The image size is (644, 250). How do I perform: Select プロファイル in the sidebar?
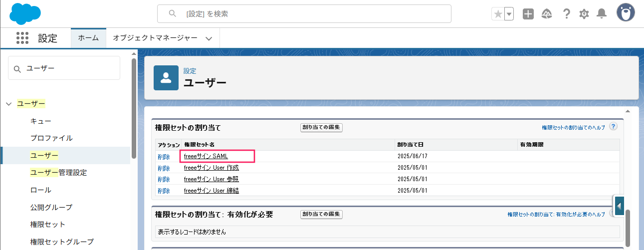point(51,138)
